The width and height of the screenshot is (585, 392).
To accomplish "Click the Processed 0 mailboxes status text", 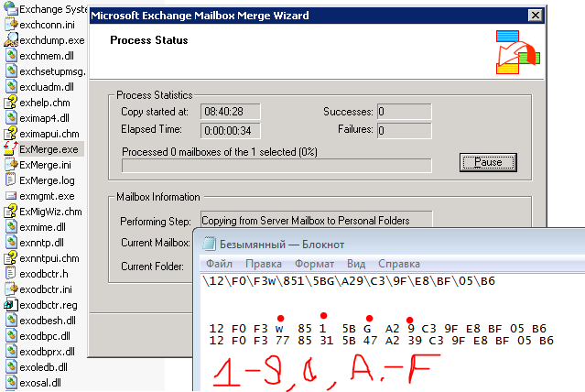I will coord(220,152).
